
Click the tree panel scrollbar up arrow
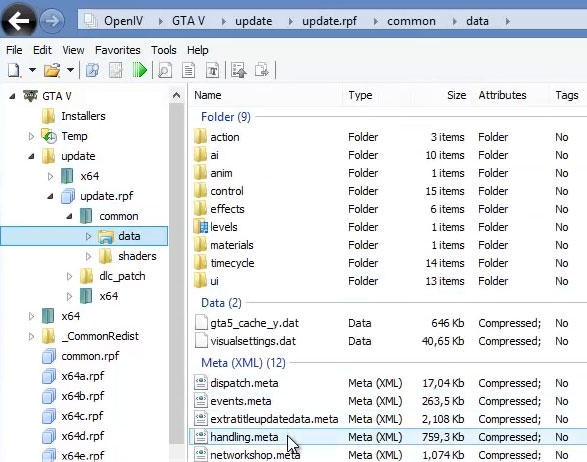coord(176,95)
